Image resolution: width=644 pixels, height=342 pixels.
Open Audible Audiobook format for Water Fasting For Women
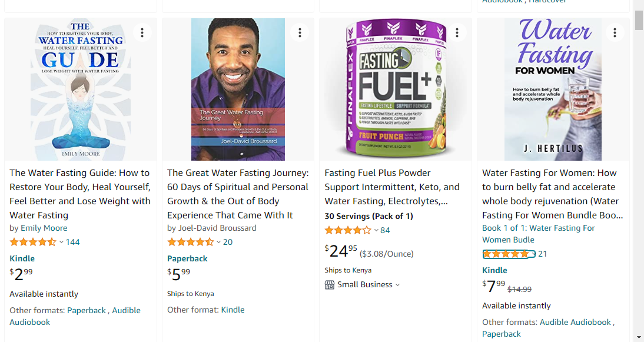coord(575,322)
